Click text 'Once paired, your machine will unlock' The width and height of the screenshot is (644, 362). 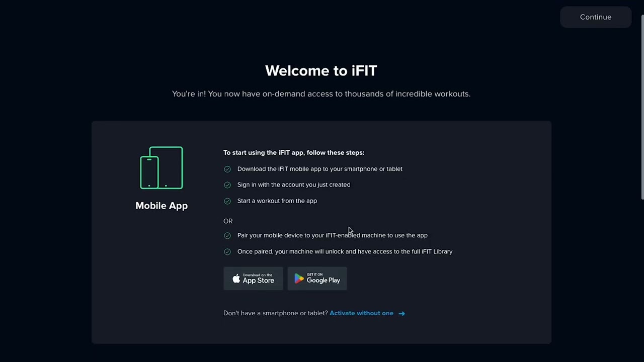pyautogui.click(x=290, y=251)
